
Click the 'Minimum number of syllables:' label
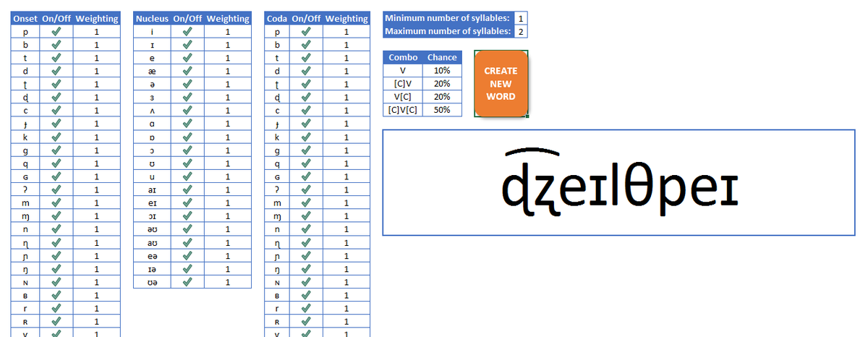click(448, 18)
